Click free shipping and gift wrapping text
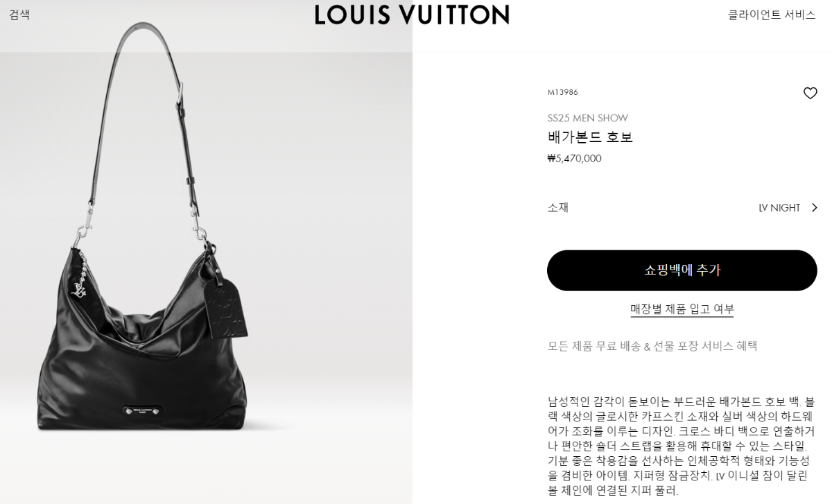Screen dimensions: 832x504 click(652, 346)
